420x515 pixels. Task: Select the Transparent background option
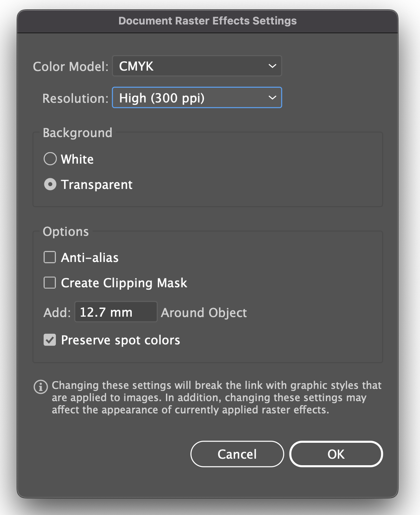50,184
